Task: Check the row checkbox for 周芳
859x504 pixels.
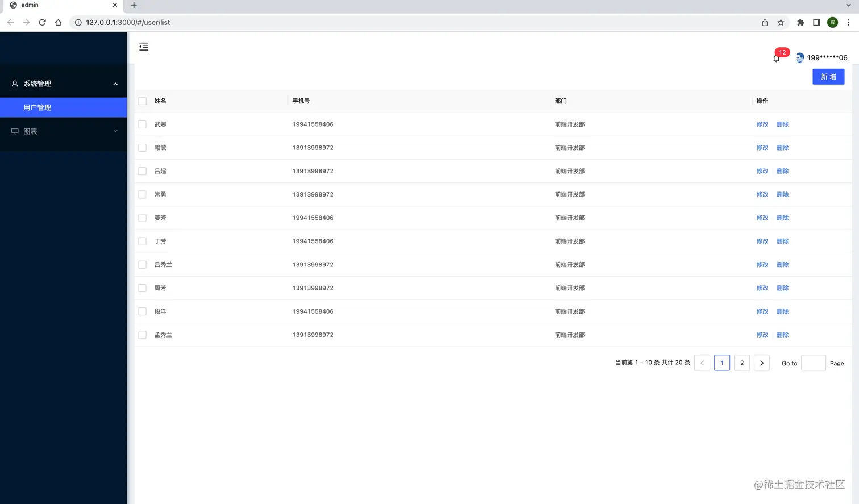Action: tap(143, 288)
